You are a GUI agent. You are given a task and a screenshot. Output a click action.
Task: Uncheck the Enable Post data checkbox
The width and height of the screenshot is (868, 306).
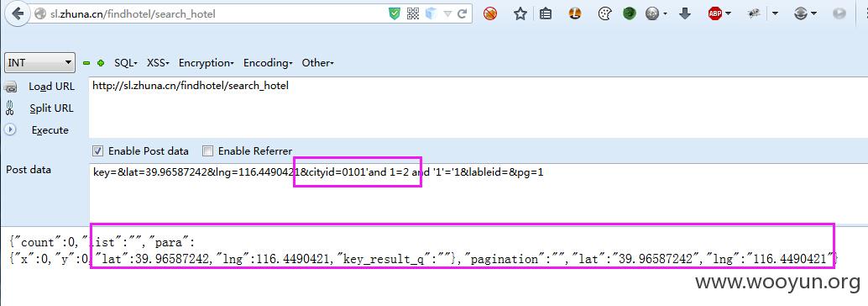click(x=97, y=150)
